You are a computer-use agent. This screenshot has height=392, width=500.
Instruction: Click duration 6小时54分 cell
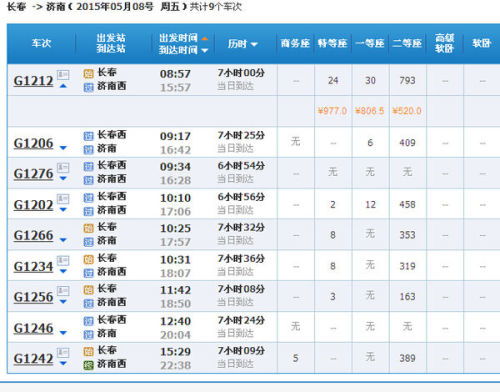click(241, 166)
